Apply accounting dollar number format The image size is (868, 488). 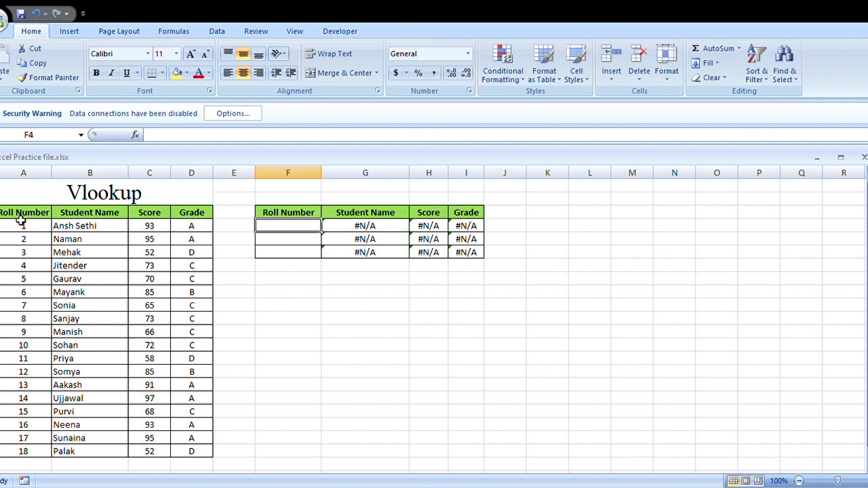click(395, 73)
